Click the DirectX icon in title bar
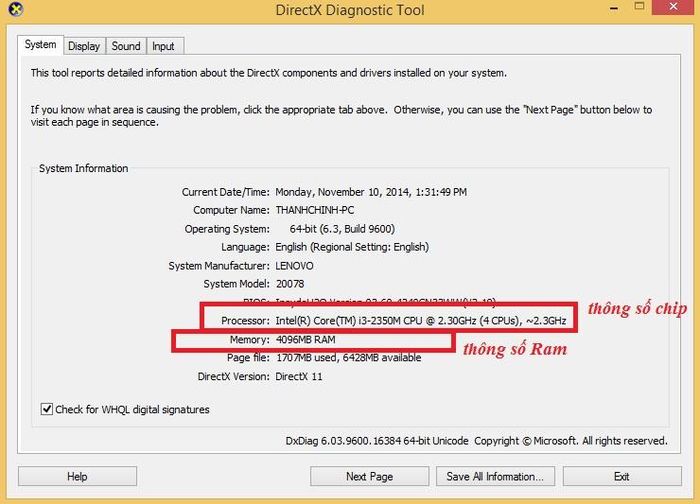Image resolution: width=700 pixels, height=504 pixels. point(16,9)
